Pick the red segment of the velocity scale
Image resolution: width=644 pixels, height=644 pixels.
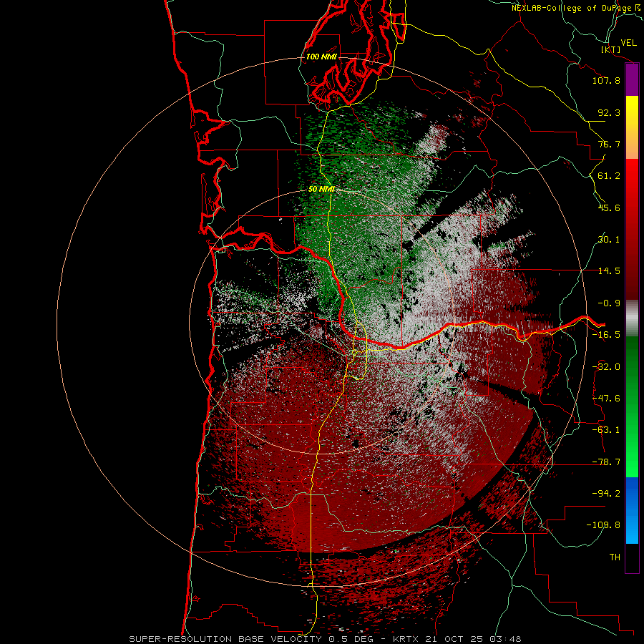click(632, 229)
